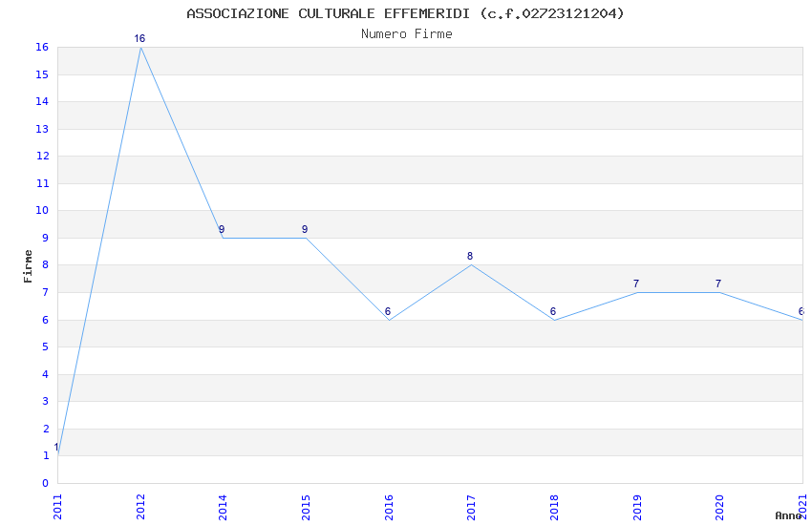Click the y-axis tick label 10
This screenshot has width=812, height=525.
[x=42, y=210]
